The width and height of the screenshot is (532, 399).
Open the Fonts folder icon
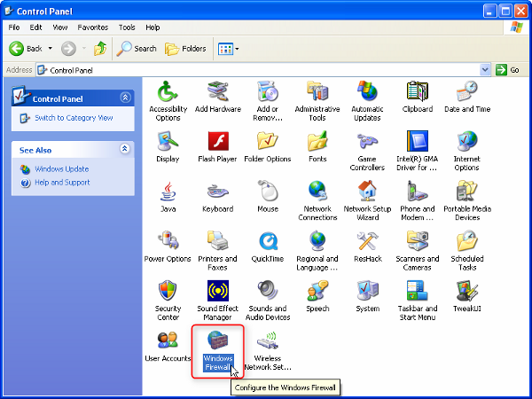(x=317, y=142)
